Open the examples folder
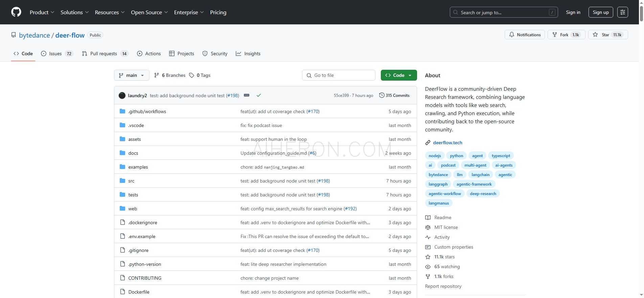Image resolution: width=644 pixels, height=298 pixels. [138, 167]
